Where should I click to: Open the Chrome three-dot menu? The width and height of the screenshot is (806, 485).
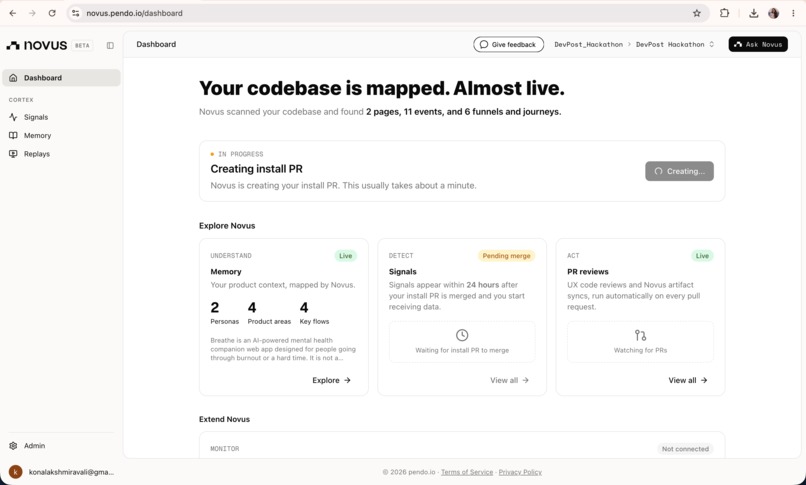click(x=793, y=13)
